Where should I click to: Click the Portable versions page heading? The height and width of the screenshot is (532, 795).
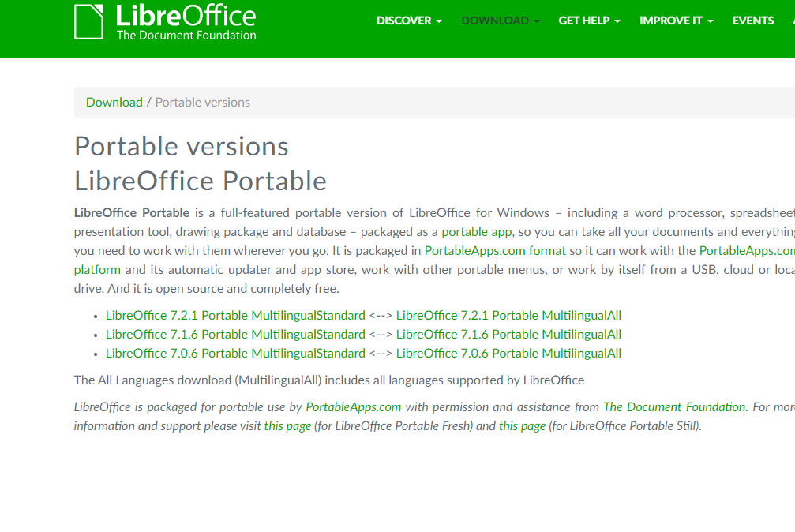click(182, 147)
